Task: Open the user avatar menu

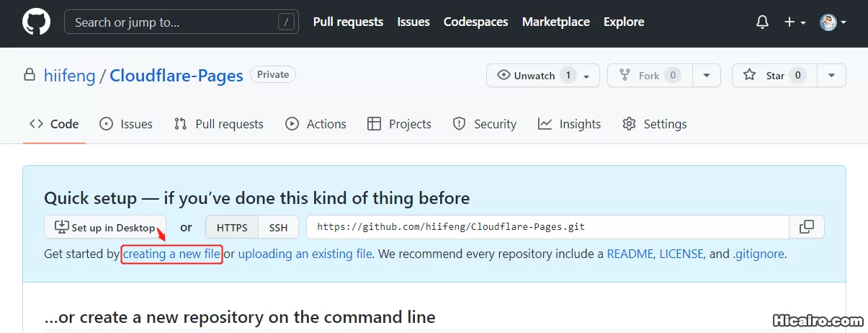Action: tap(833, 22)
